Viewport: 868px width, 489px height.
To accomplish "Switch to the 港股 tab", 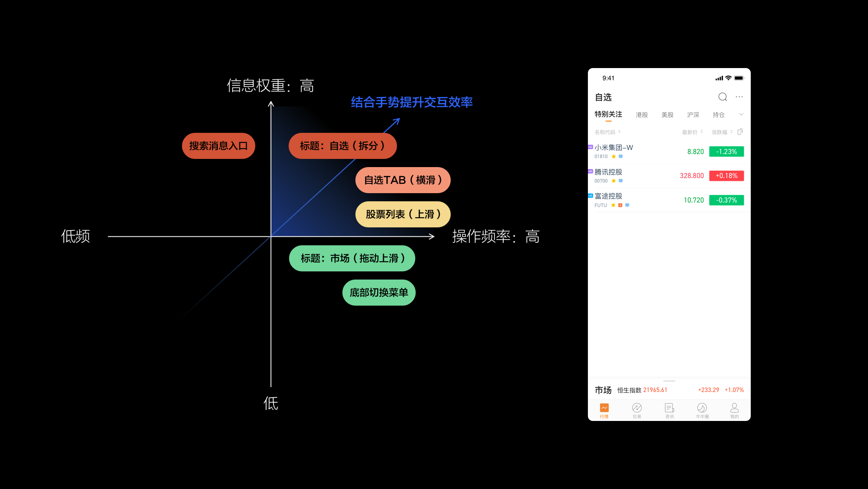I will tap(642, 115).
